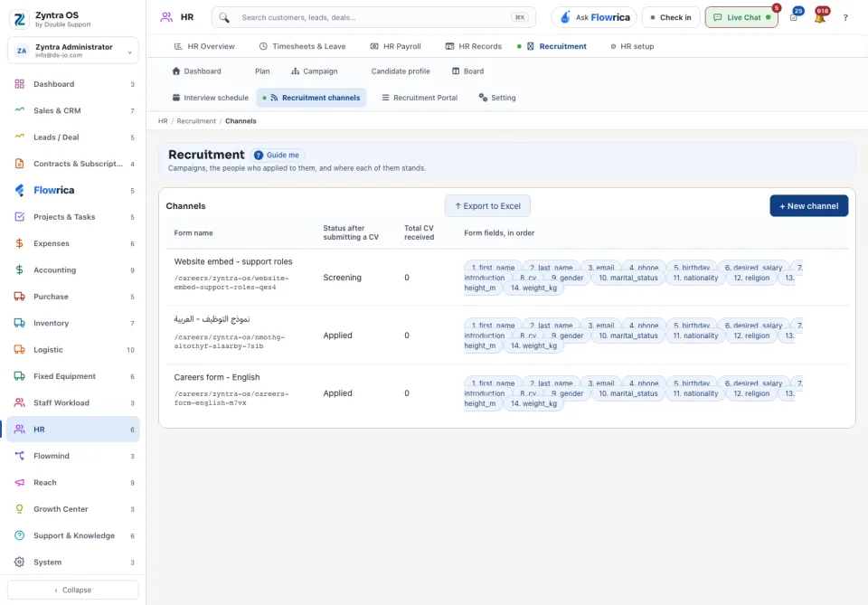Click the help question mark icon
This screenshot has height=605, width=868.
coord(845,18)
